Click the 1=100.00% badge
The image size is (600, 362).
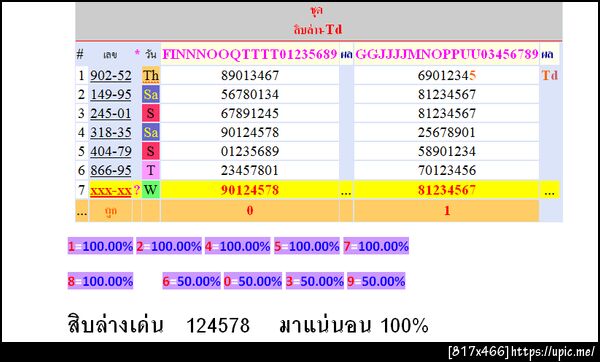pyautogui.click(x=100, y=246)
